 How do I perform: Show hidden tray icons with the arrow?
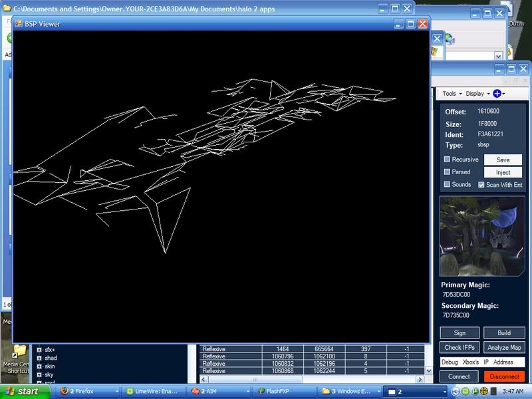point(456,391)
